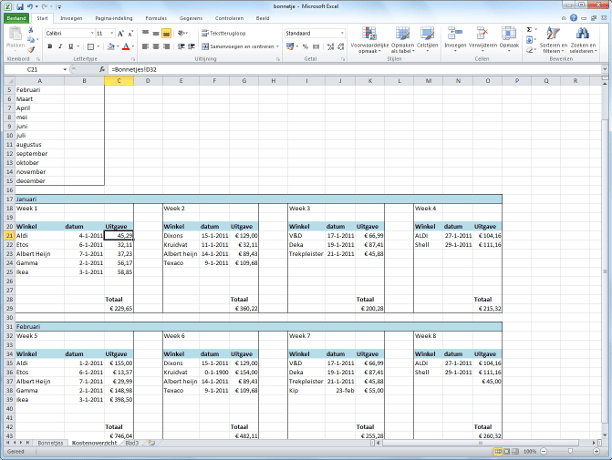Click the increase indent icon
Viewport: 612px width, 460px height.
tap(191, 46)
